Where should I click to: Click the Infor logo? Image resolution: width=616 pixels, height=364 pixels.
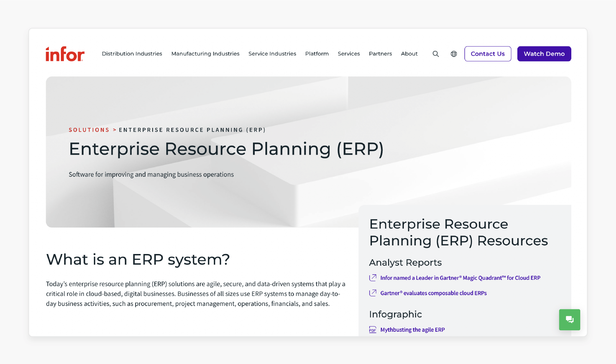point(65,54)
